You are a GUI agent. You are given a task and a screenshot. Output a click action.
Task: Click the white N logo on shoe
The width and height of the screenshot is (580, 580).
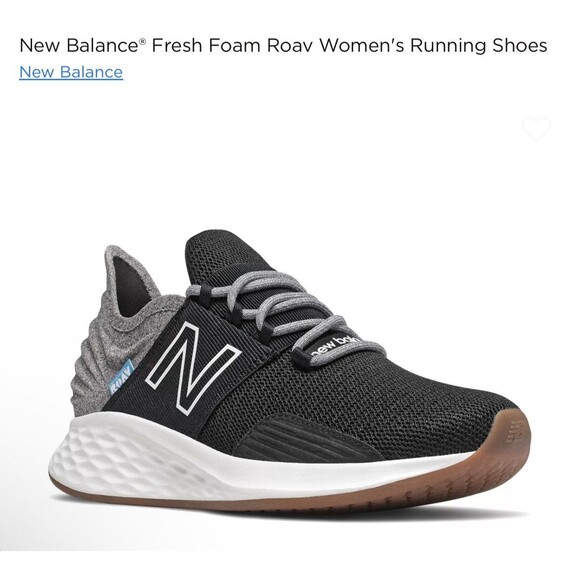(192, 367)
